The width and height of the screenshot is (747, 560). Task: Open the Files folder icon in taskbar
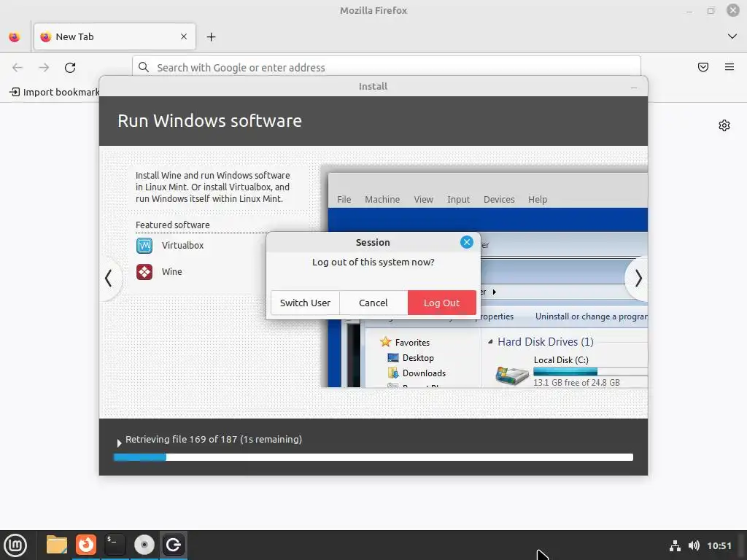[57, 545]
